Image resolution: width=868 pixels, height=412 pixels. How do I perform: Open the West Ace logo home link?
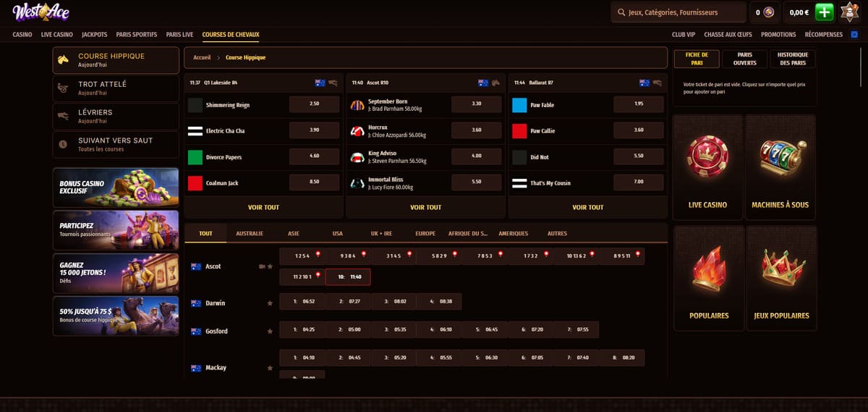click(39, 12)
